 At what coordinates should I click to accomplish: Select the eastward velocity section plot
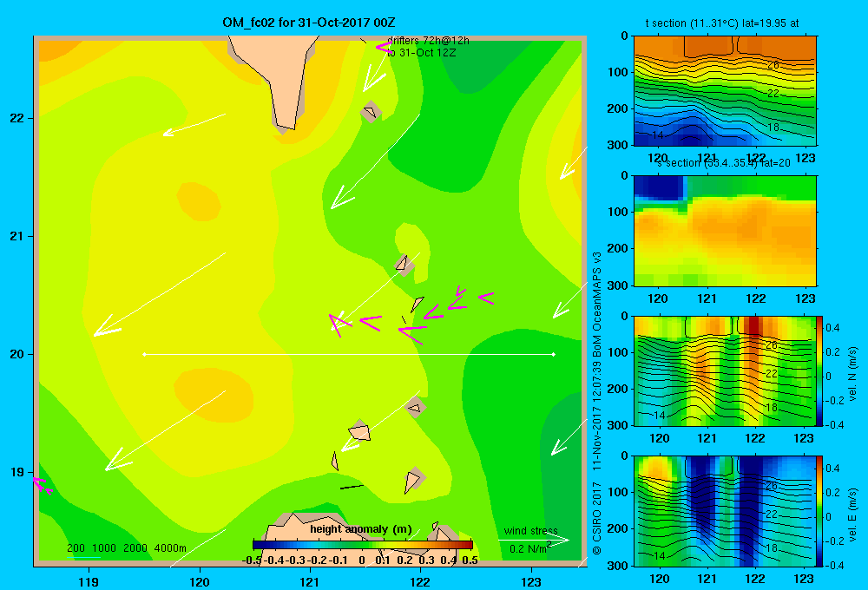pyautogui.click(x=725, y=511)
